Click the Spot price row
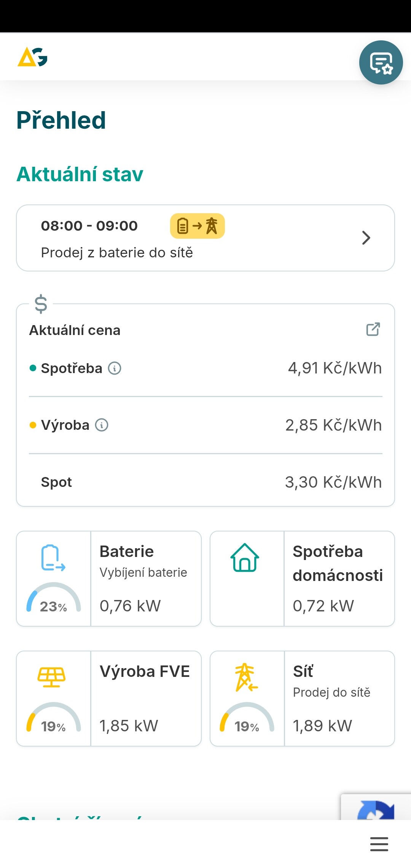This screenshot has height=868, width=411. pos(205,482)
